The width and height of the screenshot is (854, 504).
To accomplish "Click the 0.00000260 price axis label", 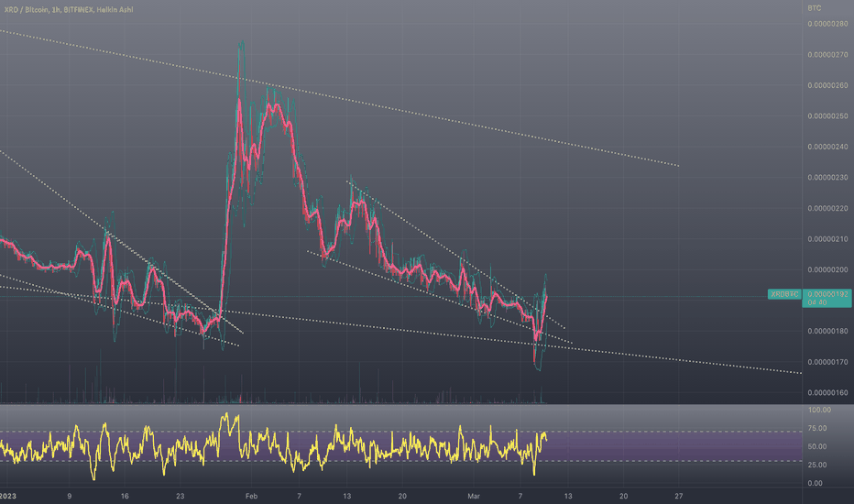I will (827, 85).
